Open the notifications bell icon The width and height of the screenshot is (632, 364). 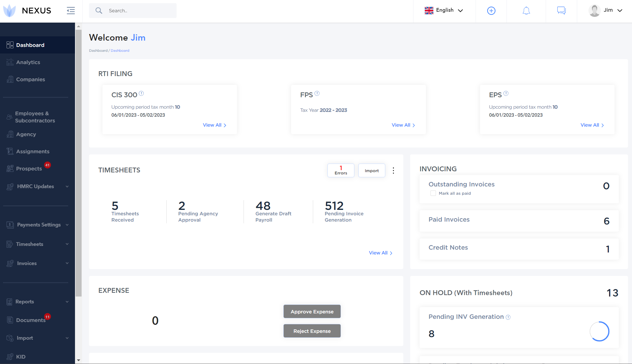[526, 10]
